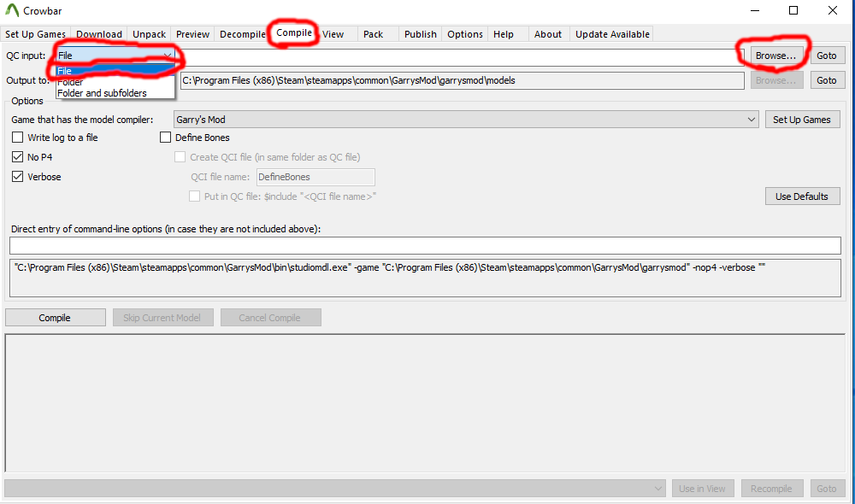Expand the compiled models dropdown at bottom
This screenshot has width=855, height=504.
tap(658, 489)
